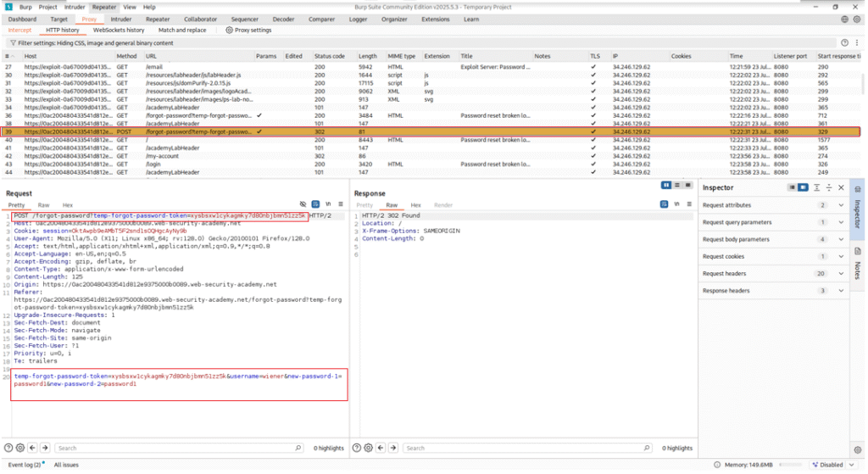Open the Repeater menu in menu bar
The image size is (868, 474).
coord(104,7)
